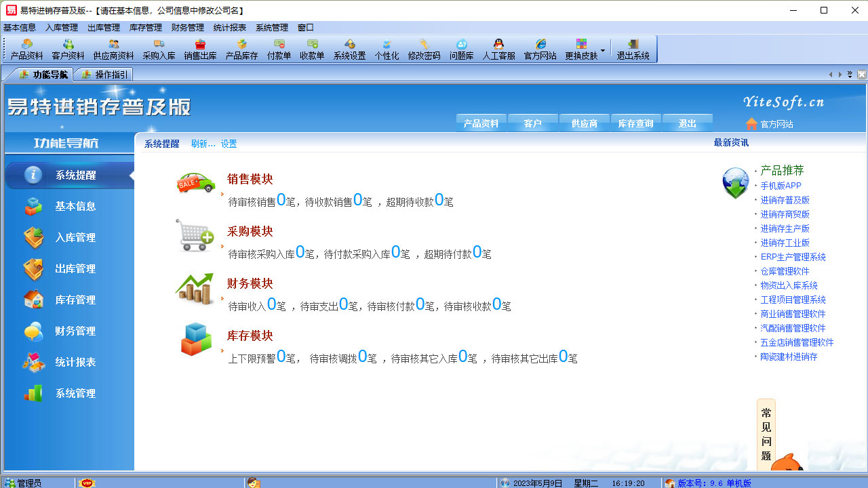Viewport: 868px width, 488px height.
Task: Open 手机版APP link
Action: 781,186
